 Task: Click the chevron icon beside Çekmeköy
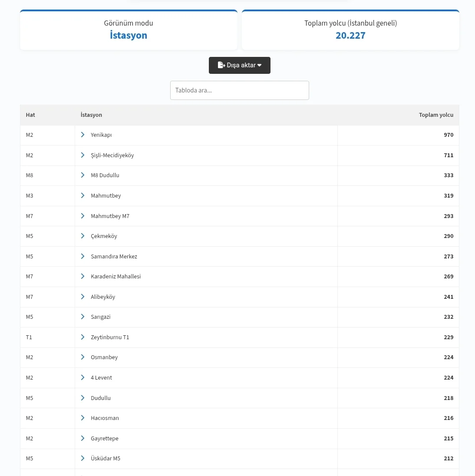click(82, 236)
